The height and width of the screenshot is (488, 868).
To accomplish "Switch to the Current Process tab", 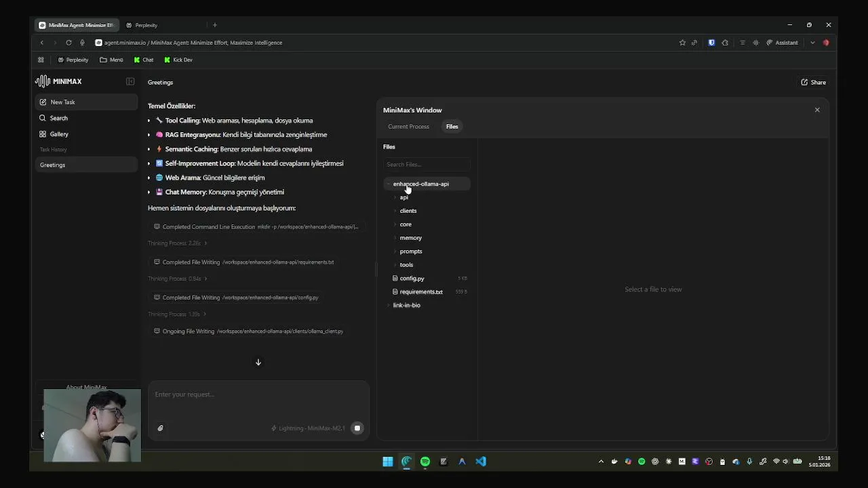I will [x=408, y=127].
